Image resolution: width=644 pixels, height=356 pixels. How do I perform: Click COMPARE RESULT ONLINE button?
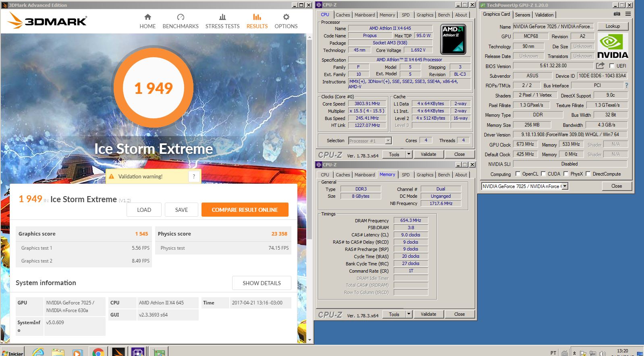tap(245, 210)
